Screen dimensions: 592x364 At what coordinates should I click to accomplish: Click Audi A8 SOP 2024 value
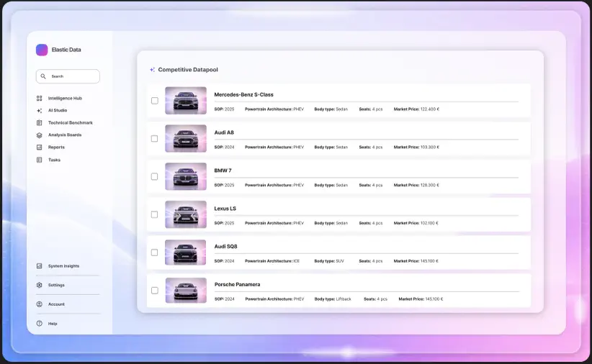pos(229,147)
